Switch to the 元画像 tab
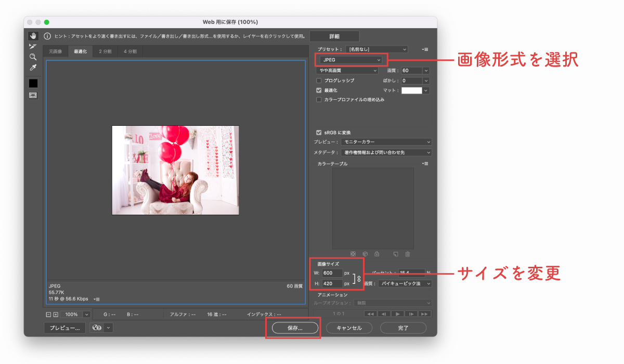The height and width of the screenshot is (364, 624). click(x=56, y=51)
